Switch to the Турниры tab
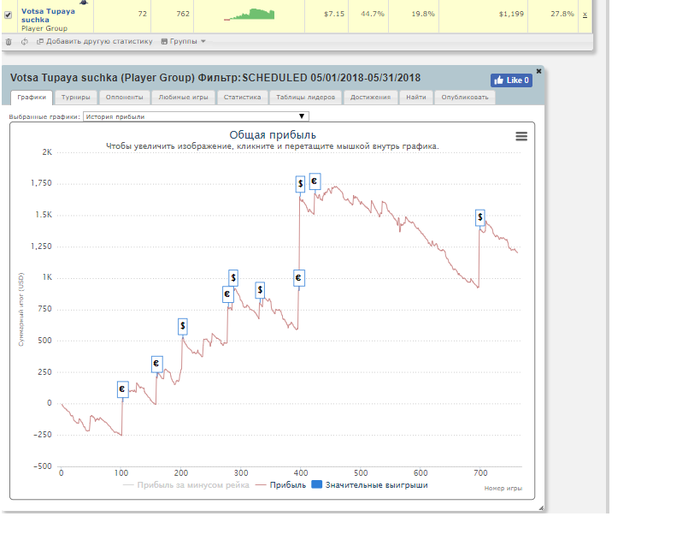Viewport: 700px width, 540px height. click(76, 97)
